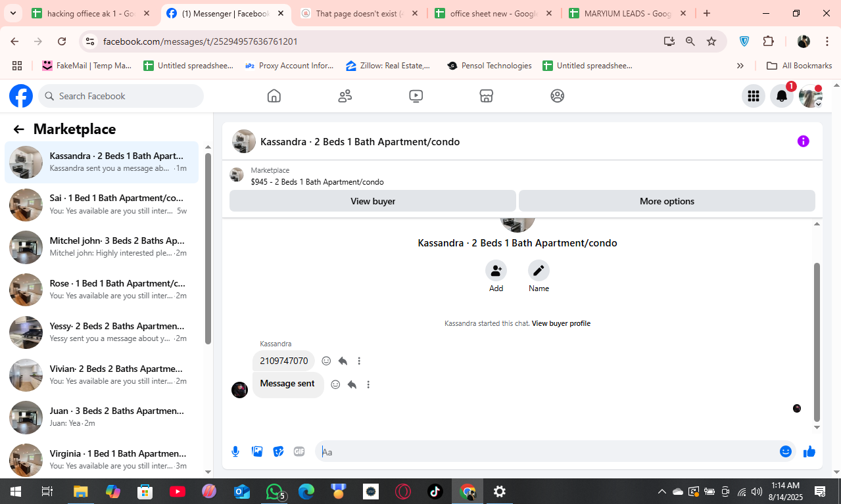The image size is (841, 504).
Task: Open the Juan conversation
Action: 101,417
